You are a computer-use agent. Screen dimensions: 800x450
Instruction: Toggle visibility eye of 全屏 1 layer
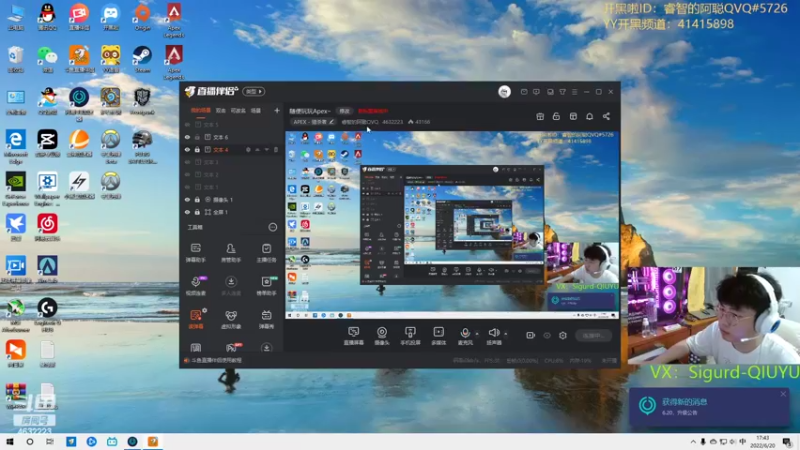point(187,212)
